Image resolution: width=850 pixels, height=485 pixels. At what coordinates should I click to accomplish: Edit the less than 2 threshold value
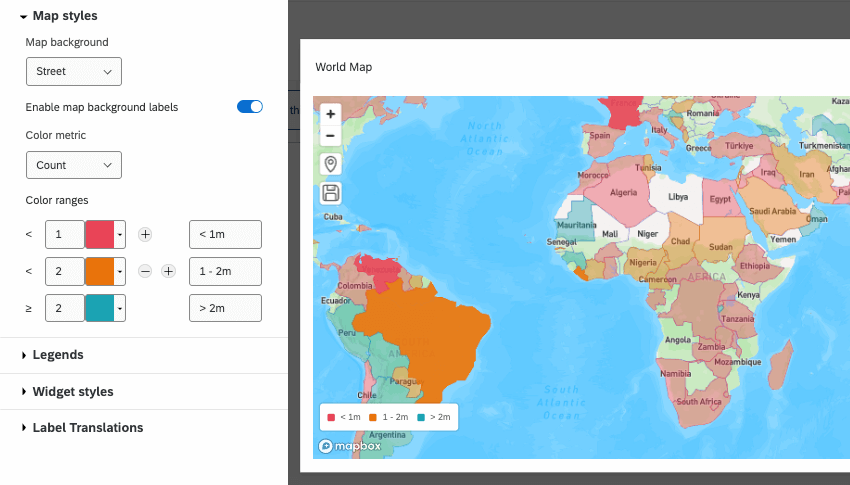(65, 271)
